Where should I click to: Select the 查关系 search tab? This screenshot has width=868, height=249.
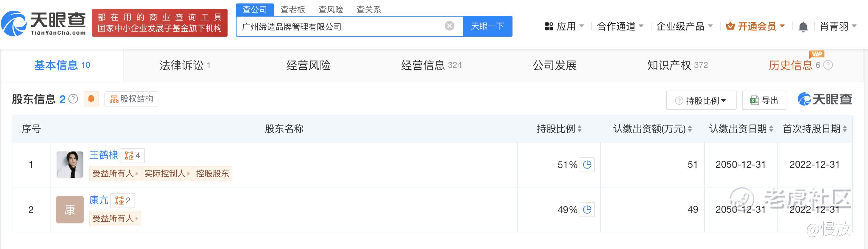369,10
